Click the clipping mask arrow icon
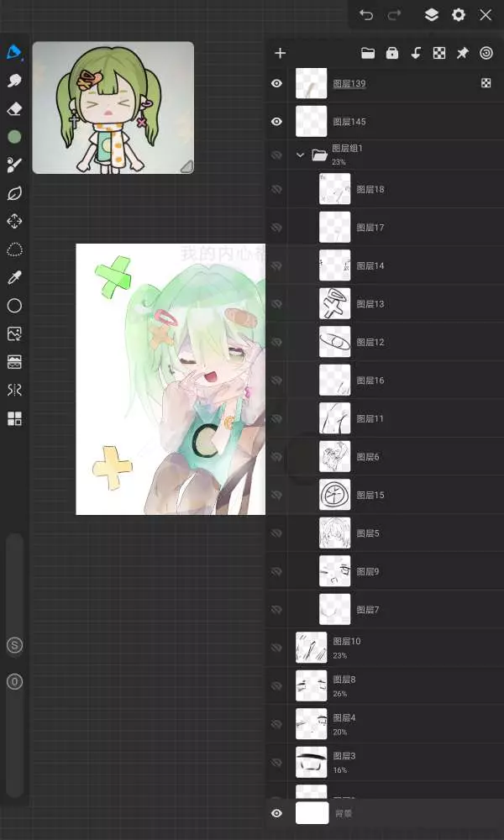 (x=416, y=53)
